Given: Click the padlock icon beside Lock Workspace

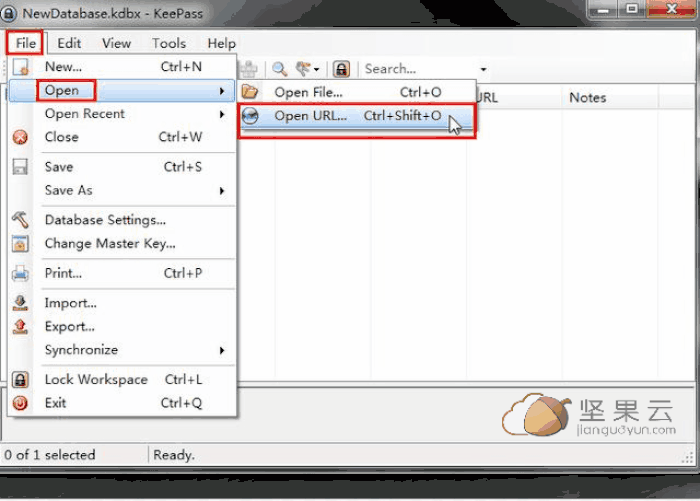Looking at the screenshot, I should coord(20,380).
